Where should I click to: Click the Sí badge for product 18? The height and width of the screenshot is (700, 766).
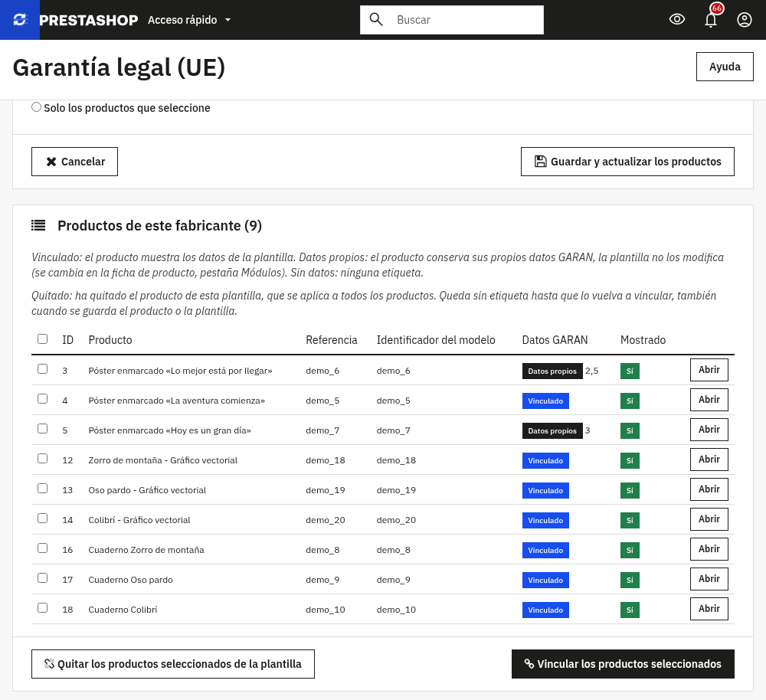[x=630, y=610]
